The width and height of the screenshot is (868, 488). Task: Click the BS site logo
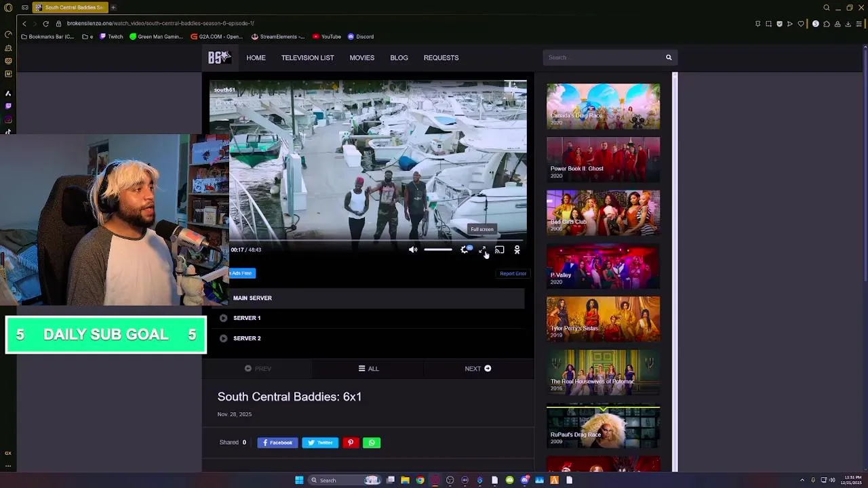tap(219, 58)
